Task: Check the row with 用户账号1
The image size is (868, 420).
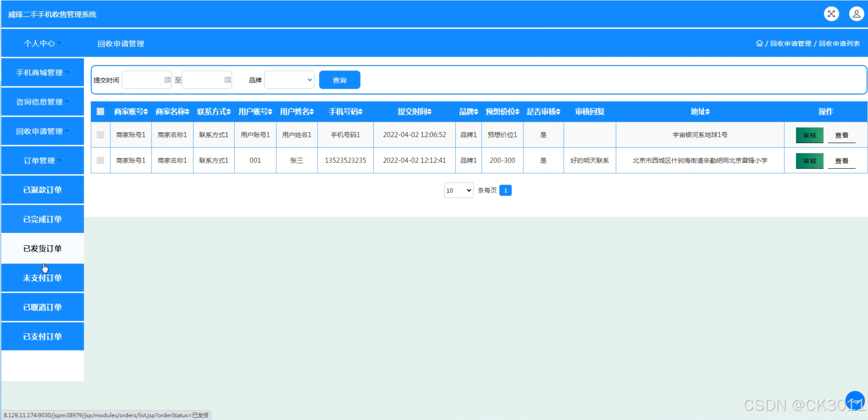Action: 101,135
